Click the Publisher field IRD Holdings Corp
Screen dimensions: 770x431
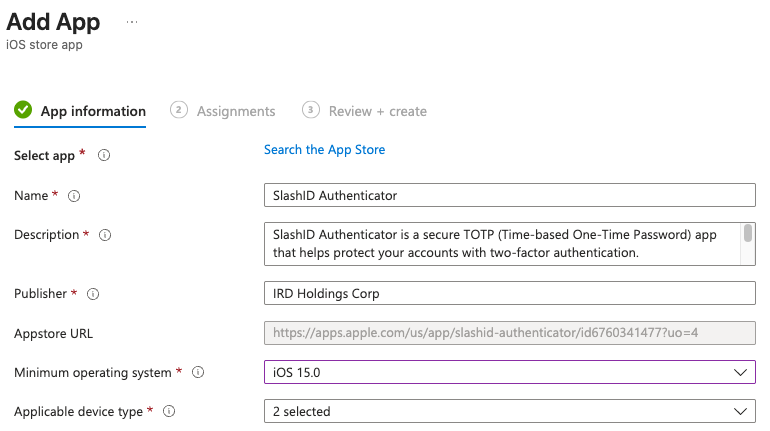[x=510, y=293]
